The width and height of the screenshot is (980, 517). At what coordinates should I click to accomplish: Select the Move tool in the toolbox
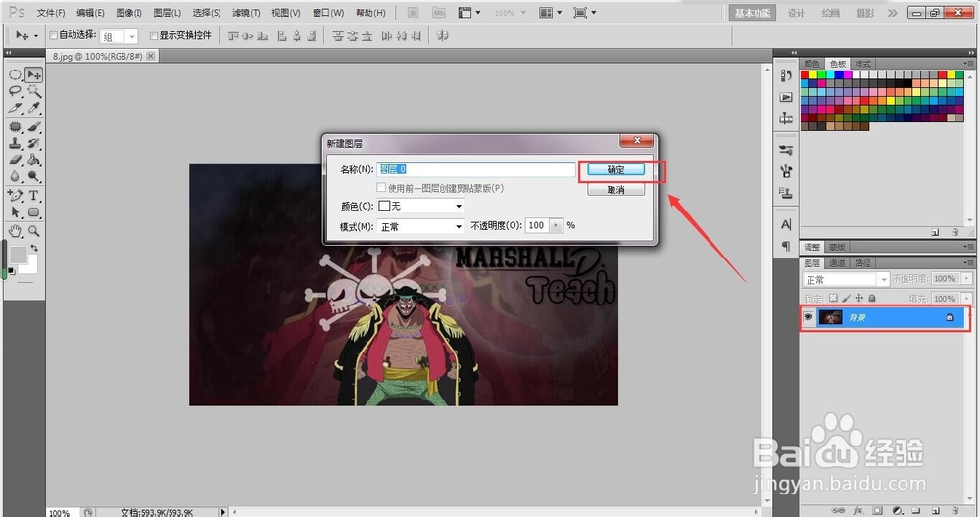[x=33, y=75]
